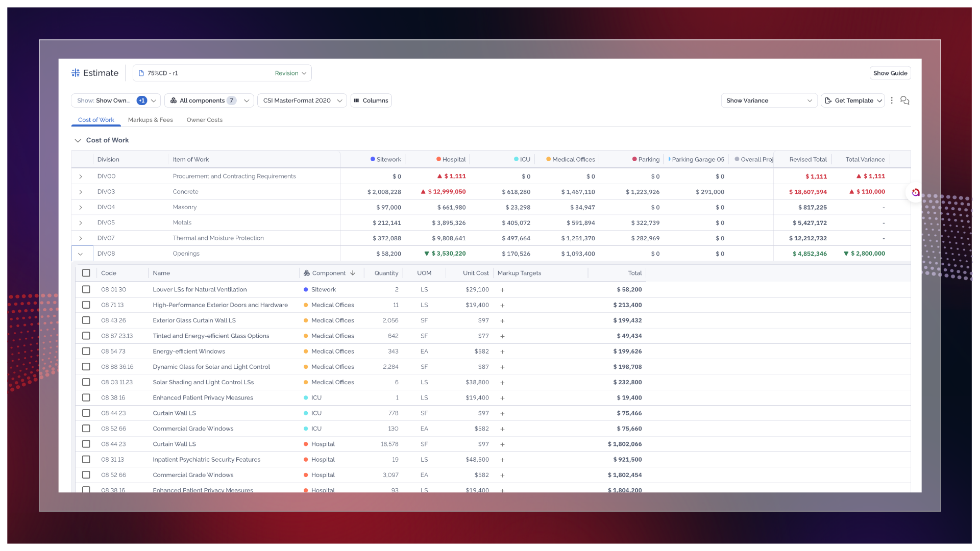Click the red floating assistant icon
Screen dimensions: 980x551
pyautogui.click(x=915, y=192)
